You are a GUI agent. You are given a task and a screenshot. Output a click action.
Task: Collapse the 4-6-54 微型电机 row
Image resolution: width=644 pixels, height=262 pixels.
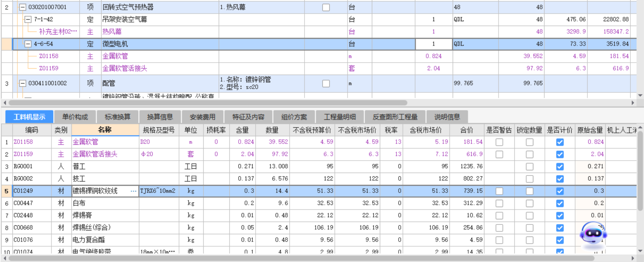tap(28, 44)
